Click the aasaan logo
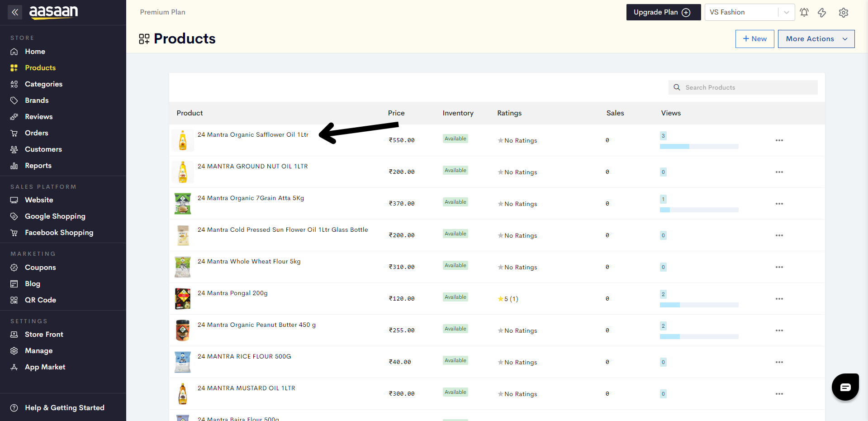 tap(53, 12)
